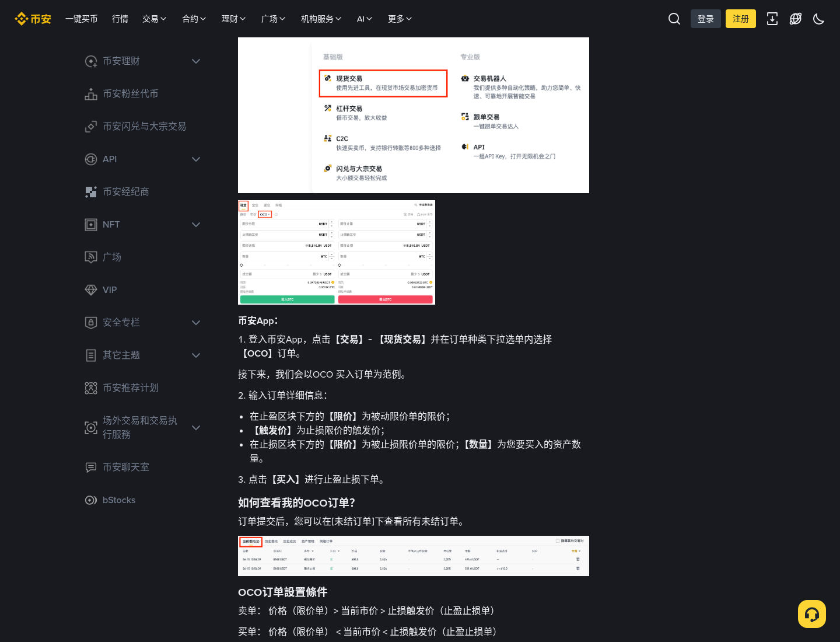The height and width of the screenshot is (642, 840).
Task: Open the 广场 dropdown in top nav
Action: click(x=274, y=19)
